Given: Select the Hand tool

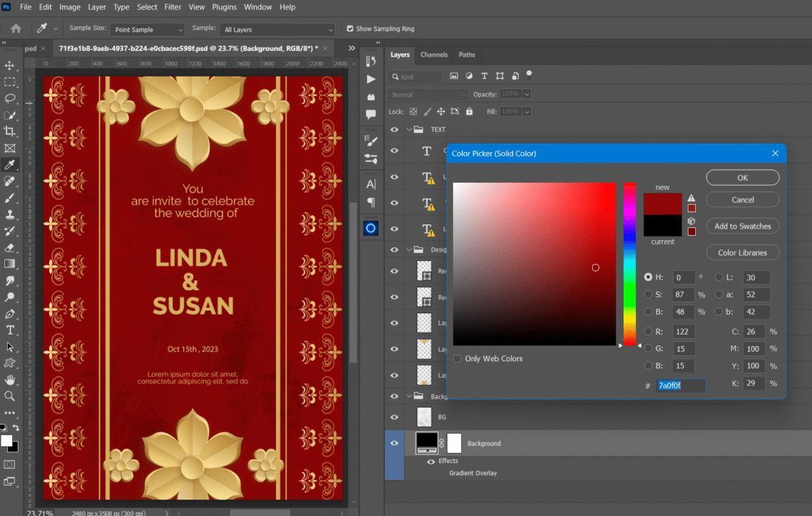Looking at the screenshot, I should point(10,379).
